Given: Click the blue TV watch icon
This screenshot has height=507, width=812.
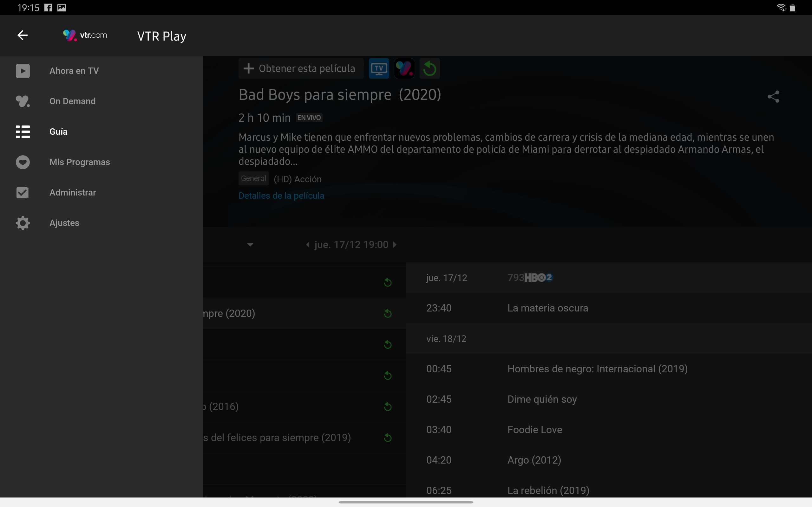Looking at the screenshot, I should tap(378, 69).
